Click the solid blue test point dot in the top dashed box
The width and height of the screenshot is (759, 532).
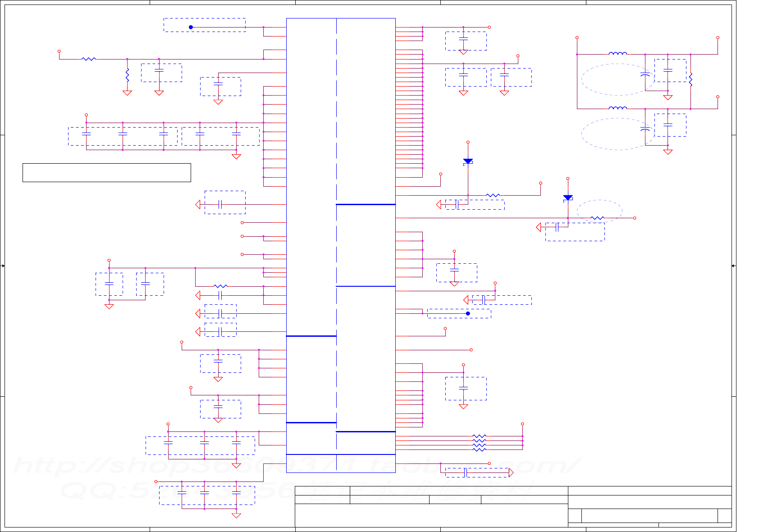(191, 27)
